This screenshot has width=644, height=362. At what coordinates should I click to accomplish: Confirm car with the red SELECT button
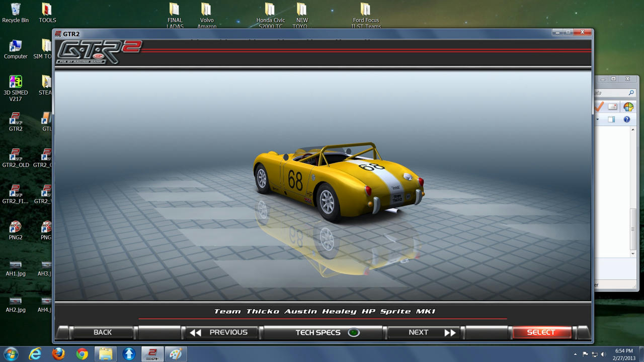[x=541, y=332]
